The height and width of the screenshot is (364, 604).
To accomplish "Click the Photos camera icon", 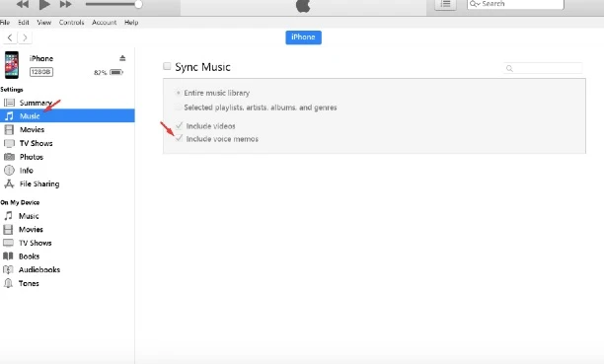I will coord(9,157).
